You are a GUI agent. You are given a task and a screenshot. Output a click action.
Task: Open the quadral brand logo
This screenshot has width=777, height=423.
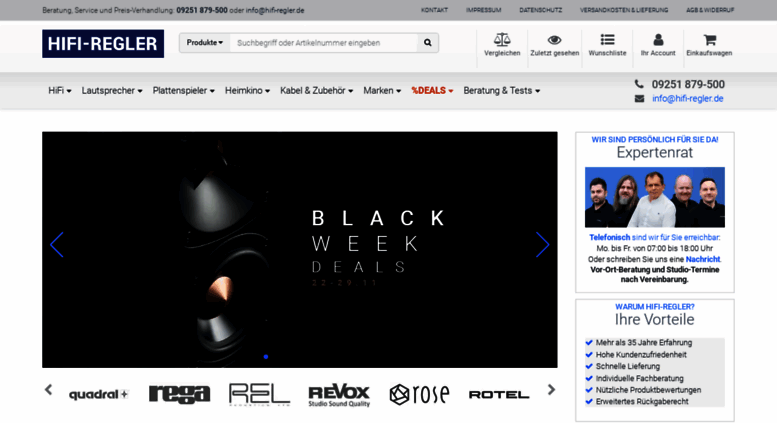tap(99, 395)
